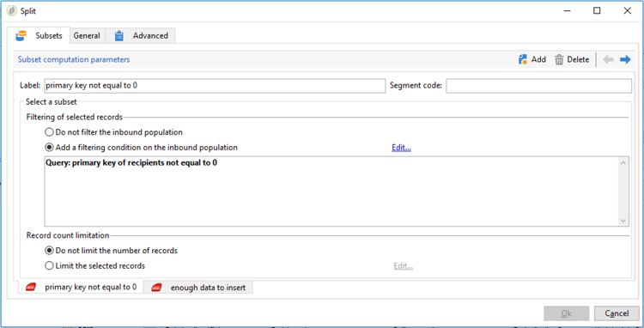
Task: Open the filtering condition Edit link
Action: pos(401,148)
